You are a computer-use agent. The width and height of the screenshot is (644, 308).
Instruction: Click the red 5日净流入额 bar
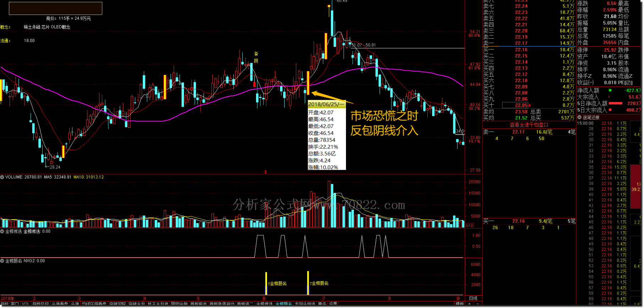click(x=616, y=103)
